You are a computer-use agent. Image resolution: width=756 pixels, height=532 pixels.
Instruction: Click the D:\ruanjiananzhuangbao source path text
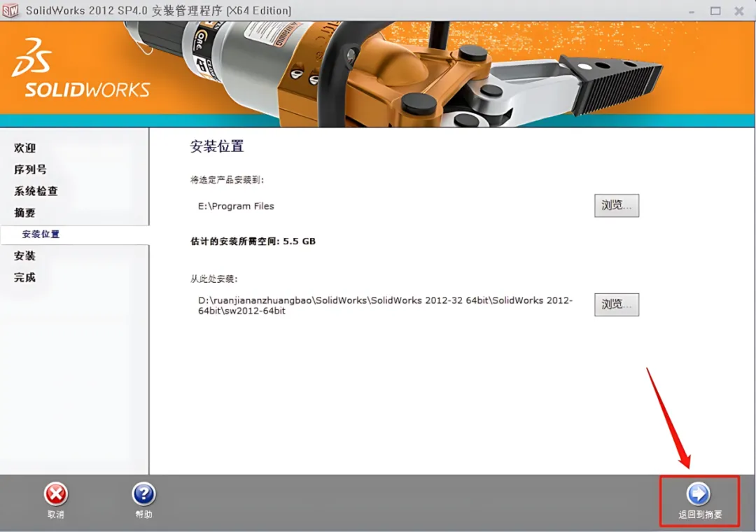click(x=385, y=305)
